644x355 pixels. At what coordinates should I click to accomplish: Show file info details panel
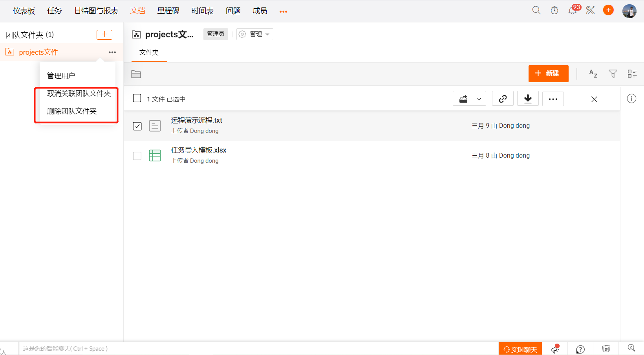pos(631,99)
